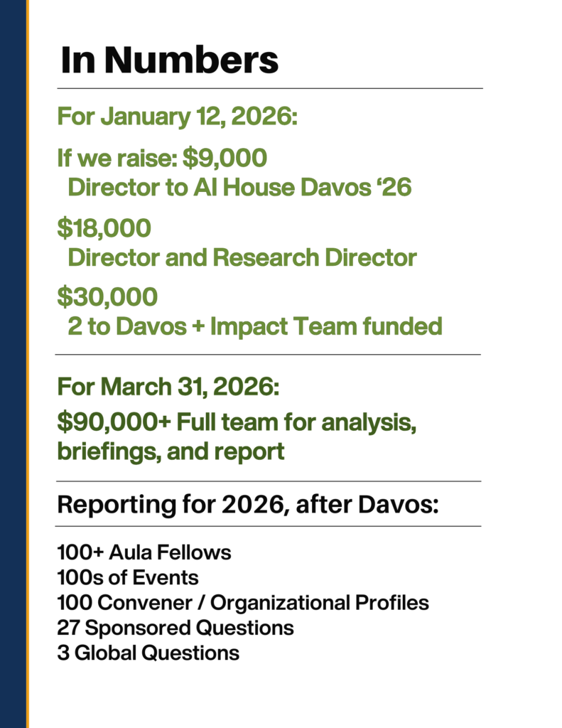Click the $18,000 amount
The height and width of the screenshot is (728, 562).
coord(104,228)
